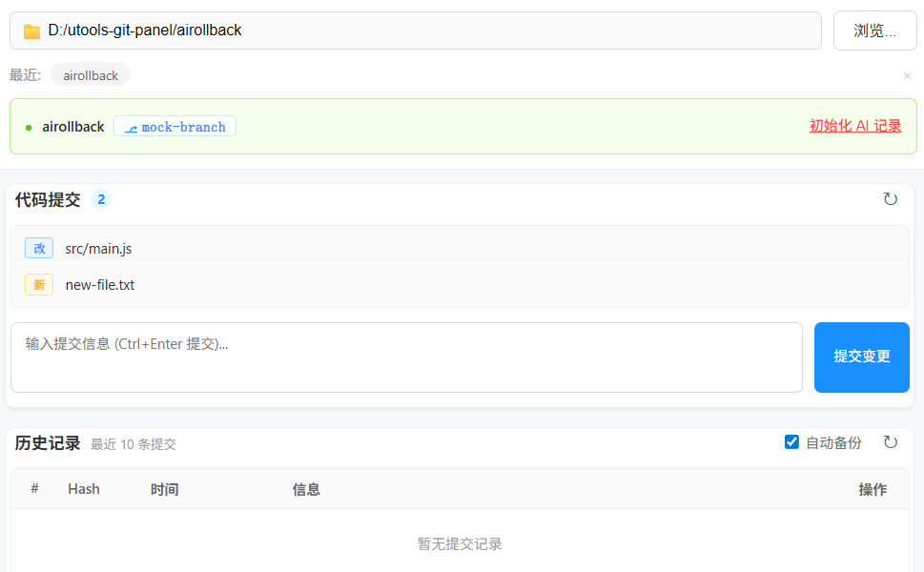Refresh the 代码提交 changes list
This screenshot has height=572, width=924.
coord(890,199)
